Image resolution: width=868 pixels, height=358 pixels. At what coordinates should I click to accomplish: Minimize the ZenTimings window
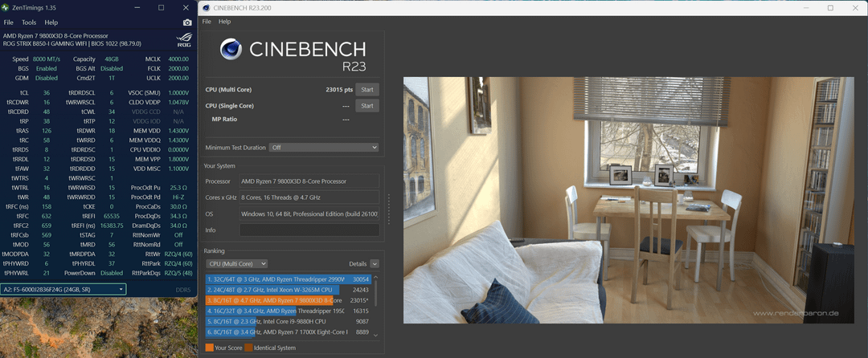(138, 8)
